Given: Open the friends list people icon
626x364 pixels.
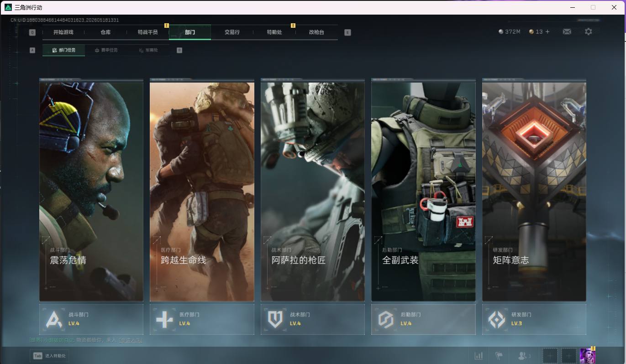Looking at the screenshot, I should (x=522, y=356).
